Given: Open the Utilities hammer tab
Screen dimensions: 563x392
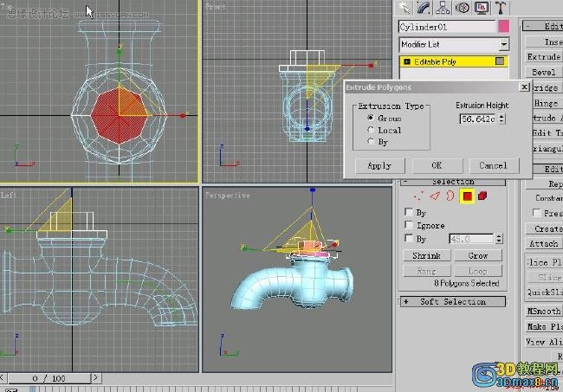Looking at the screenshot, I should (501, 8).
